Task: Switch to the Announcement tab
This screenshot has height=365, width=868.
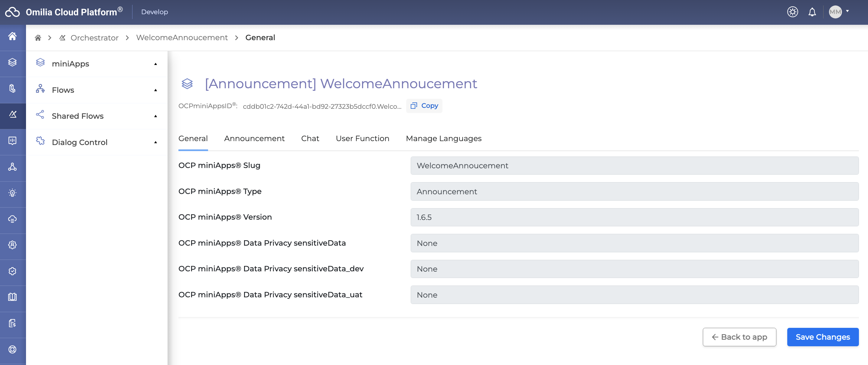Action: pyautogui.click(x=254, y=138)
